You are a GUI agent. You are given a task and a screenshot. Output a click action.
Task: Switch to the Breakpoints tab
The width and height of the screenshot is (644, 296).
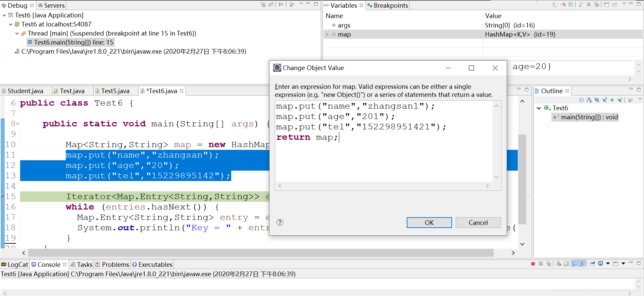pos(388,5)
